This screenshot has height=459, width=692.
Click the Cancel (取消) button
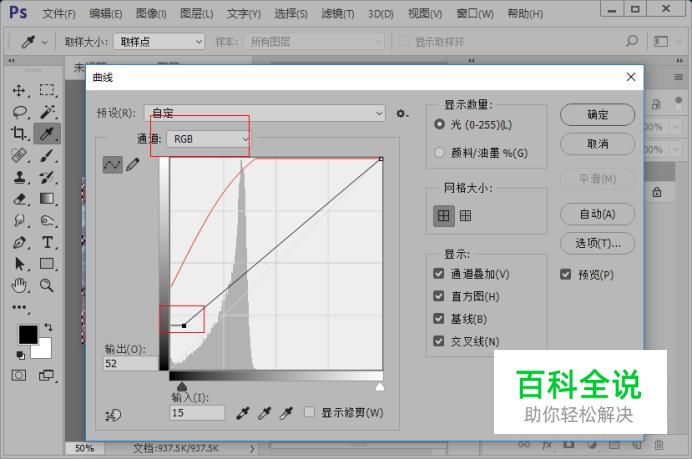(x=597, y=144)
